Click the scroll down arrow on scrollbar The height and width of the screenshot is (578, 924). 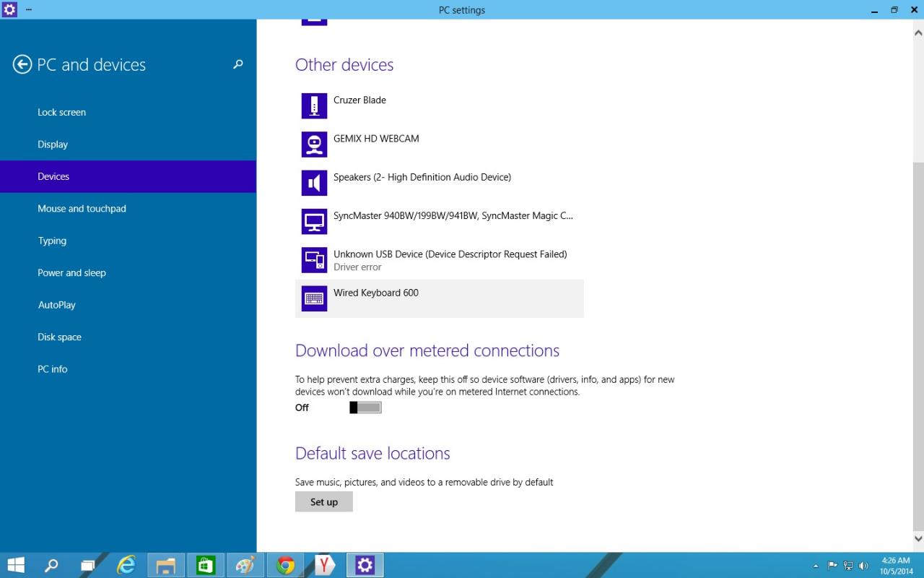tap(918, 538)
